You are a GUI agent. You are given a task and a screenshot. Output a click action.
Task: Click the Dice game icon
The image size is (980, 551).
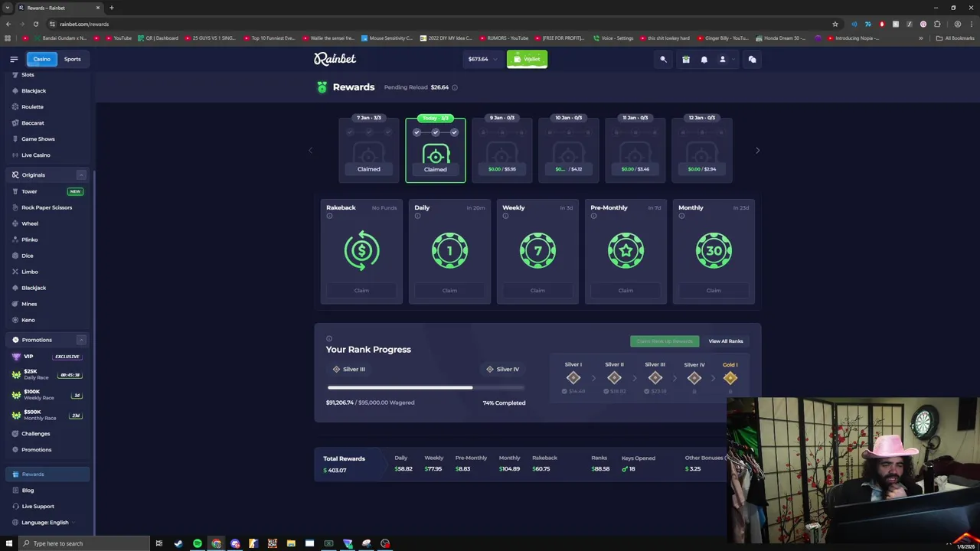pyautogui.click(x=15, y=256)
